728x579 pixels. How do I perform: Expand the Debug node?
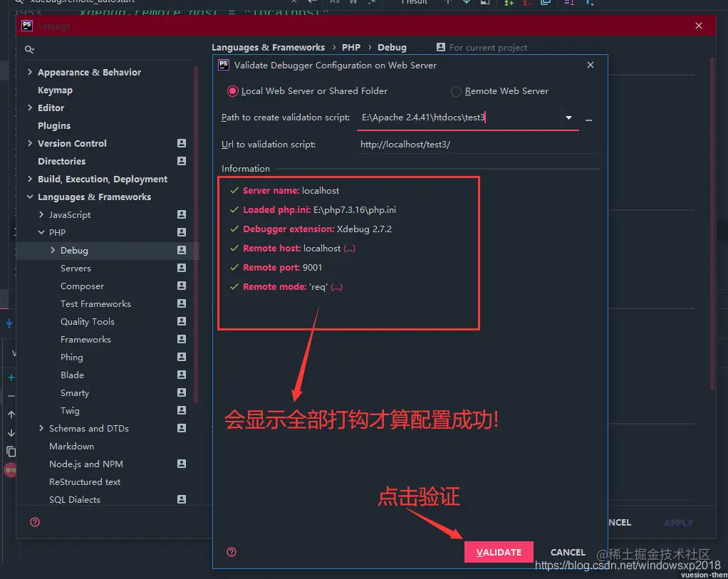[53, 250]
